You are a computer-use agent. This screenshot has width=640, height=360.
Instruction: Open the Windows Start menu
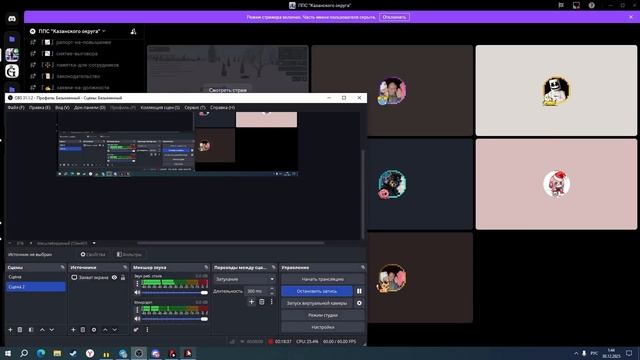(8, 353)
